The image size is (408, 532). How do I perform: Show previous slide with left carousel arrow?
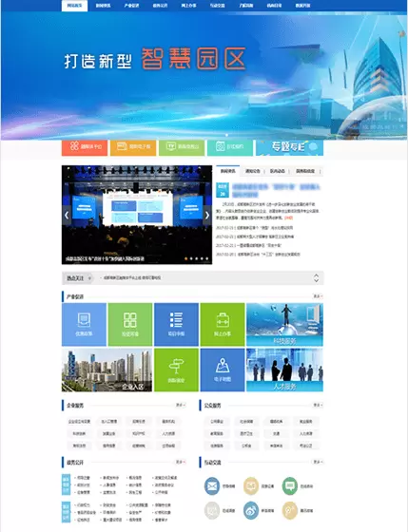[67, 215]
